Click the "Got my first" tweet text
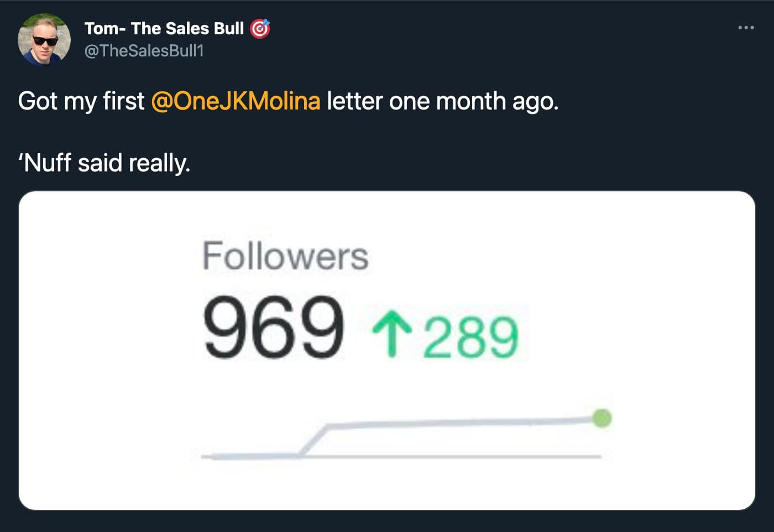The image size is (774, 532). 81,101
